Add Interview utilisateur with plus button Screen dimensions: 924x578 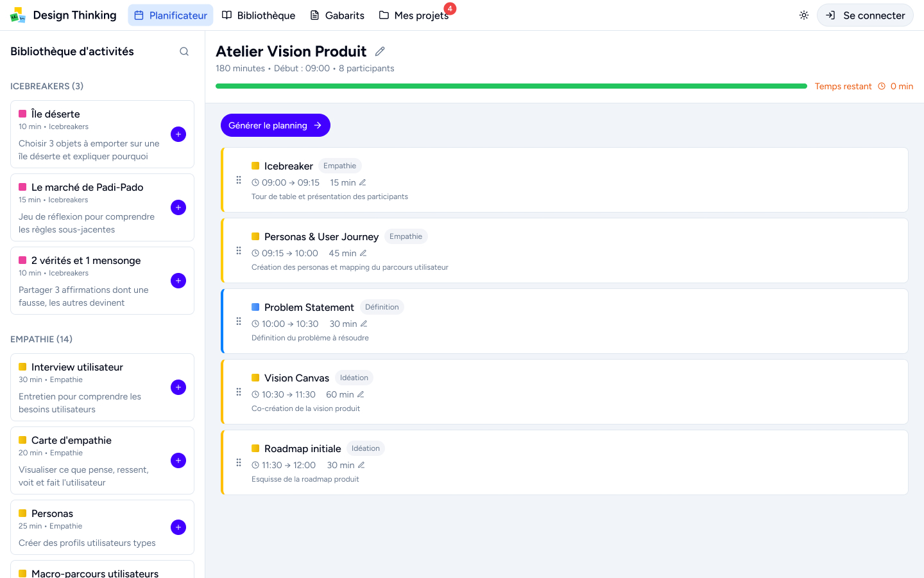point(178,387)
